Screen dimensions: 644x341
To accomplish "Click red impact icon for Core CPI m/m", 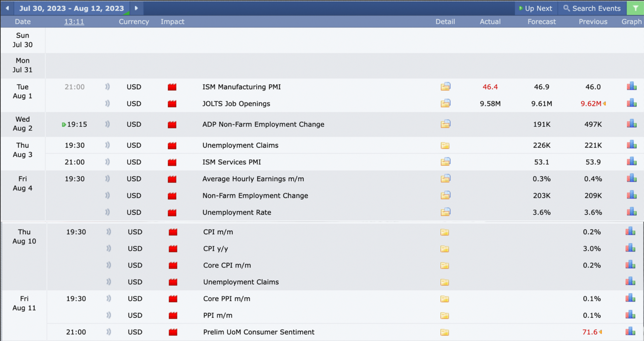I will 173,266.
